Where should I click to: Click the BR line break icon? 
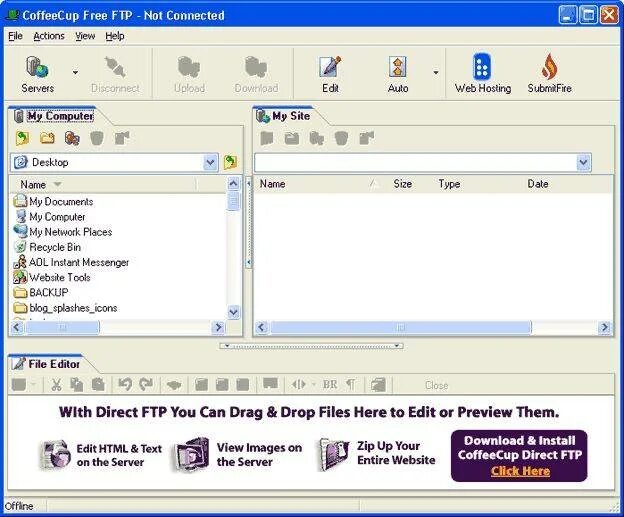tap(330, 384)
